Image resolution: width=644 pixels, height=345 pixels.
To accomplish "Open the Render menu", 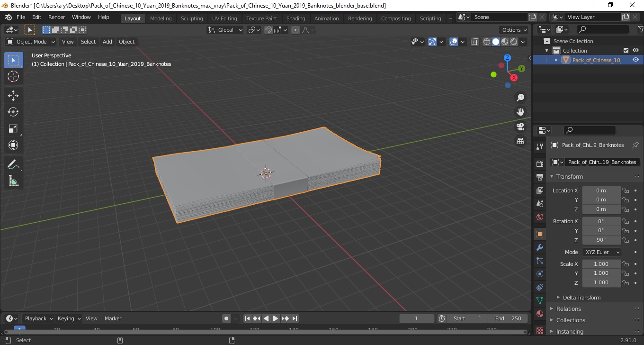I will 56,17.
